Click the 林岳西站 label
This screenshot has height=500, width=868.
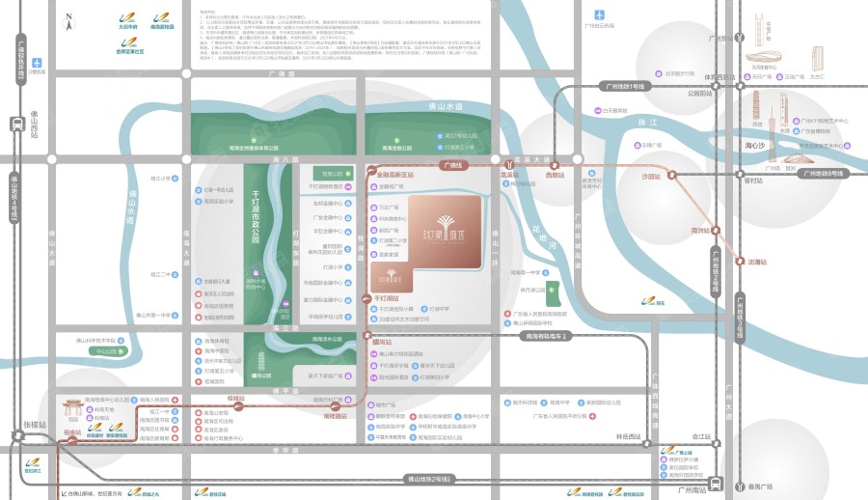click(x=628, y=437)
